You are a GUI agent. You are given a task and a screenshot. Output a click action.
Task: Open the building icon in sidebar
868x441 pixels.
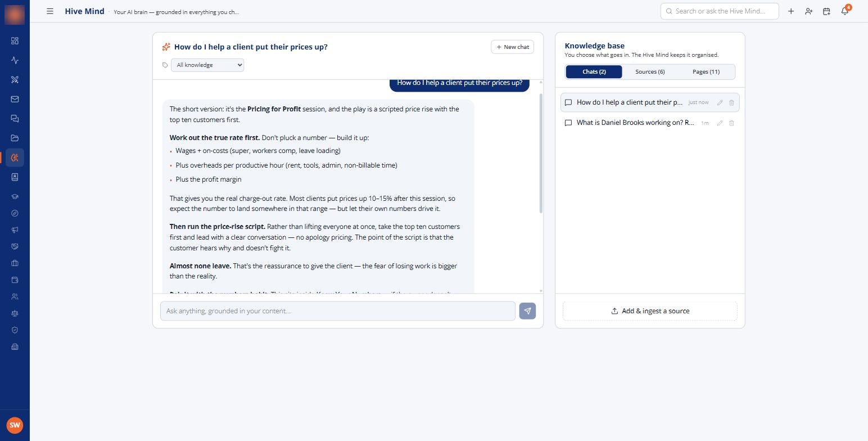coord(15,346)
